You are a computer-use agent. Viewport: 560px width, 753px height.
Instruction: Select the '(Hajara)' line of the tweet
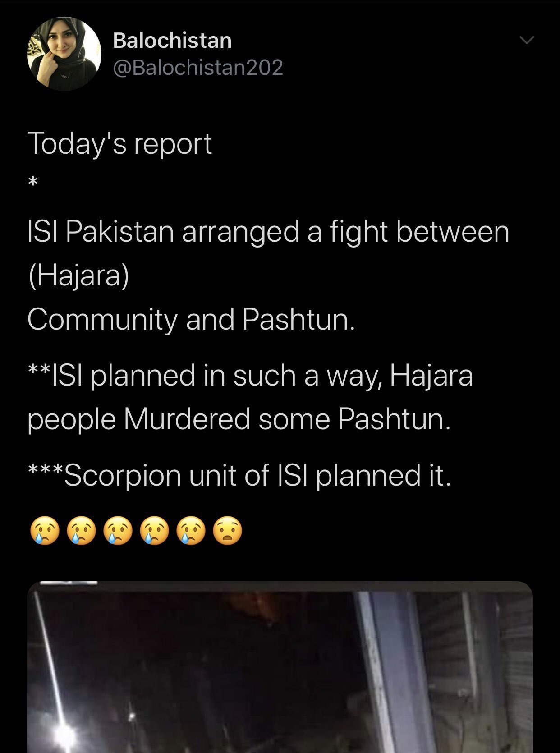tap(78, 275)
